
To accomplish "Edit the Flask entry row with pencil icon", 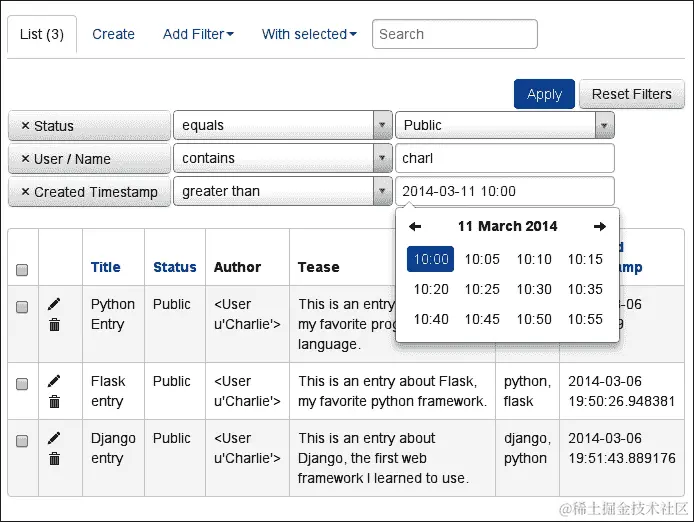I will click(54, 381).
